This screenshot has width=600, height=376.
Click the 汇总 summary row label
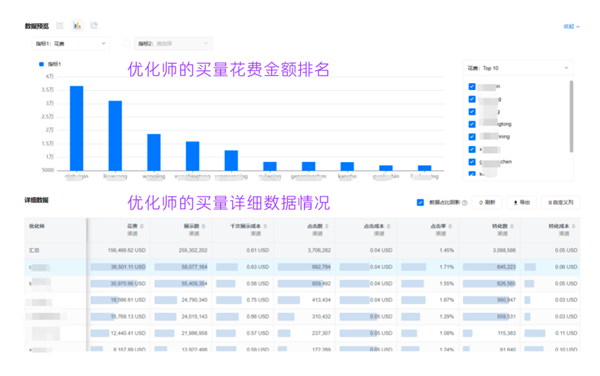coord(34,250)
